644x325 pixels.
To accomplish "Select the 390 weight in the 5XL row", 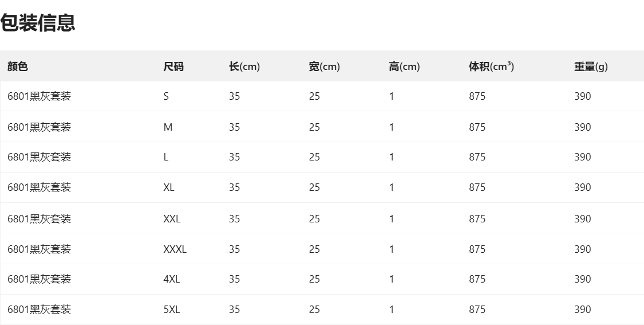I will tap(583, 310).
